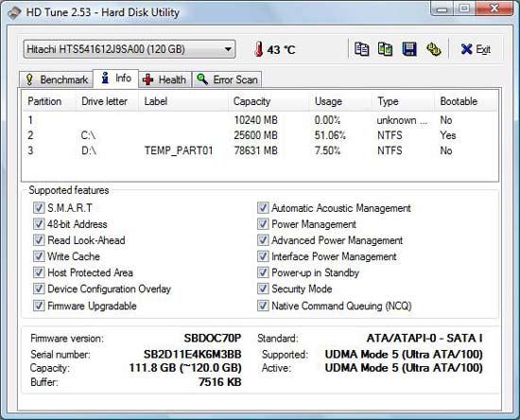
Task: Select the Info tab
Action: coord(115,79)
